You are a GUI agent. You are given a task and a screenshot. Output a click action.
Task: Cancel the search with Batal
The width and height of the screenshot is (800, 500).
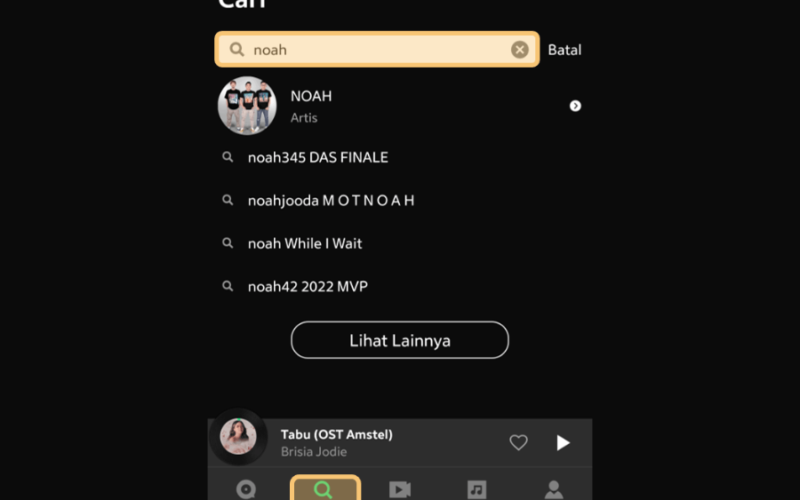click(564, 49)
